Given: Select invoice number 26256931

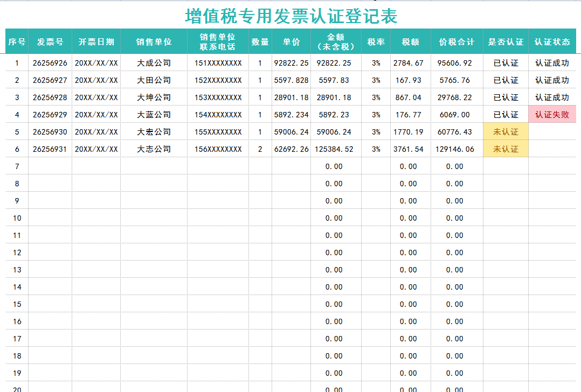Looking at the screenshot, I should (50, 149).
